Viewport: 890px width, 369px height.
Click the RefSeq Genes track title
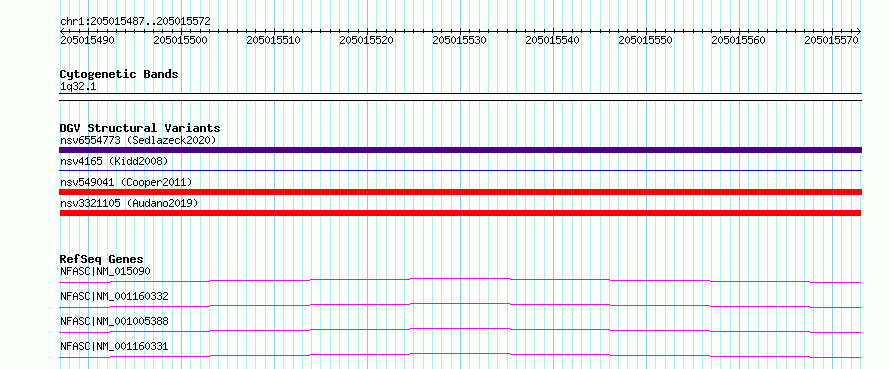[x=102, y=259]
